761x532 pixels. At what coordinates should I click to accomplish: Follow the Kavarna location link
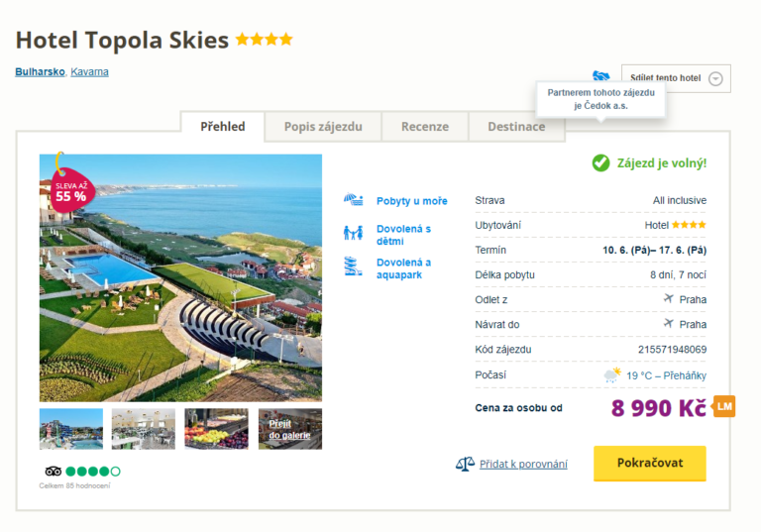[x=90, y=72]
